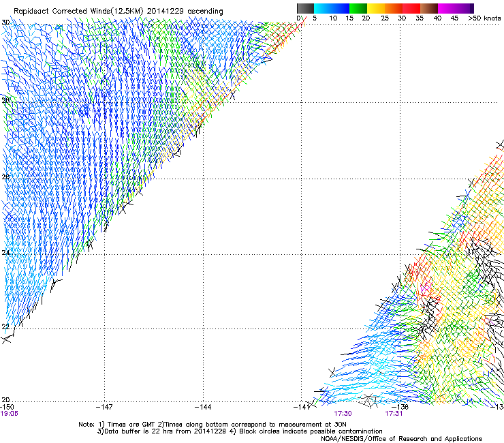The height and width of the screenshot is (443, 504).
Task: Click the '>50 knots' legend label
Action: point(484,18)
